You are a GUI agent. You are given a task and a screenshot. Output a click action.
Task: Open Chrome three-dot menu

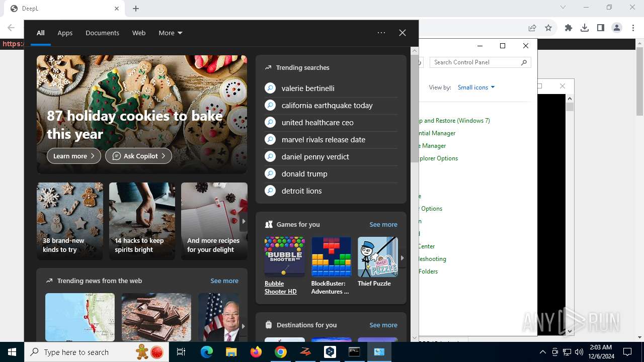(633, 28)
